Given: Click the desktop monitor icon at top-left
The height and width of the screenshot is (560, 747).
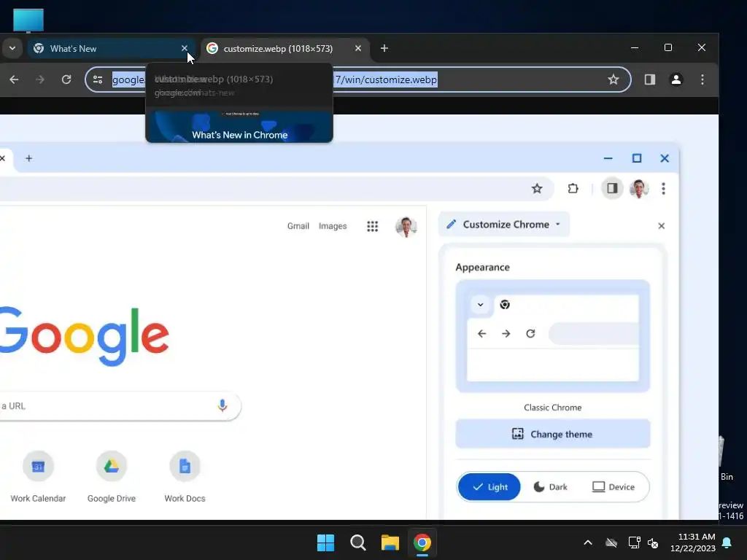Looking at the screenshot, I should [x=28, y=20].
